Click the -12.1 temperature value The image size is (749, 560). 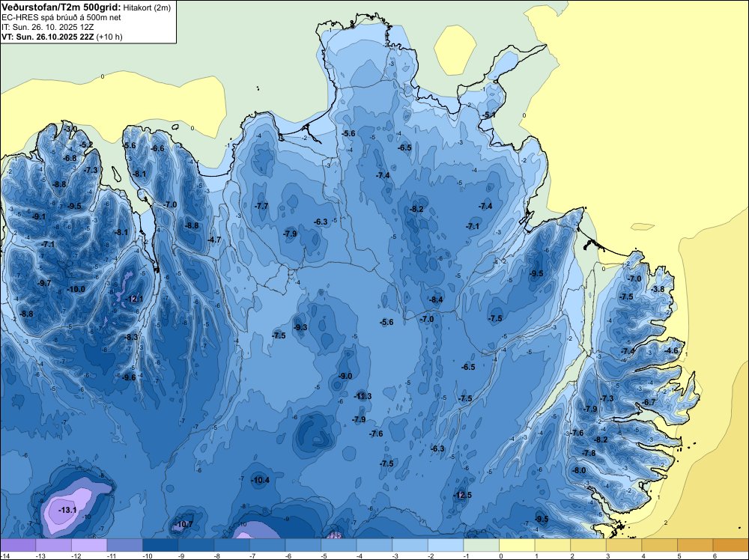[134, 299]
